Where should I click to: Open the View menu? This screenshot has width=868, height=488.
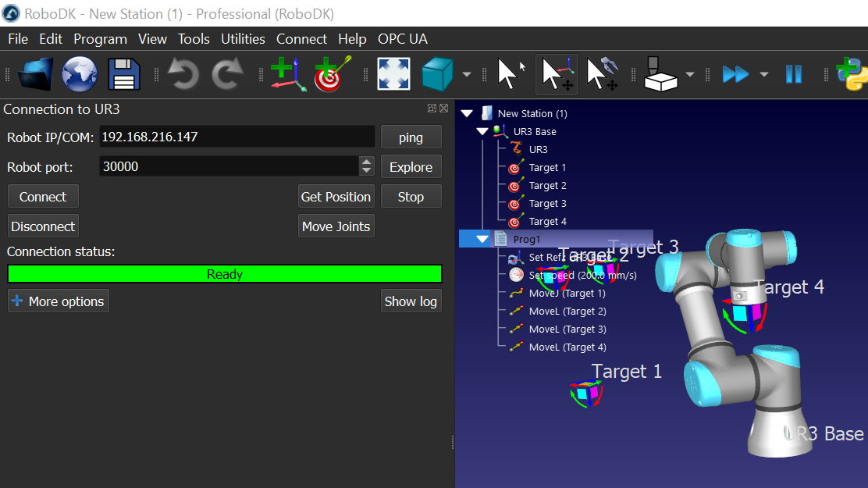click(152, 39)
